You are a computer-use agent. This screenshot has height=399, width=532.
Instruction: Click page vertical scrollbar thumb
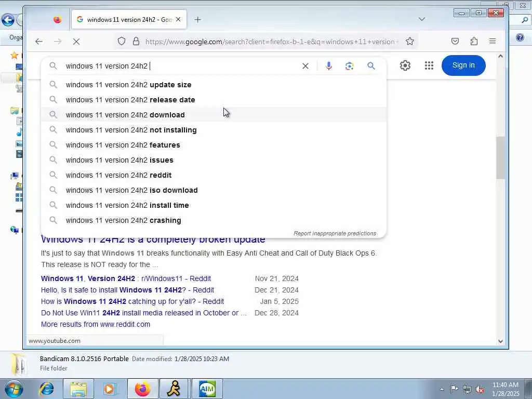point(500,158)
